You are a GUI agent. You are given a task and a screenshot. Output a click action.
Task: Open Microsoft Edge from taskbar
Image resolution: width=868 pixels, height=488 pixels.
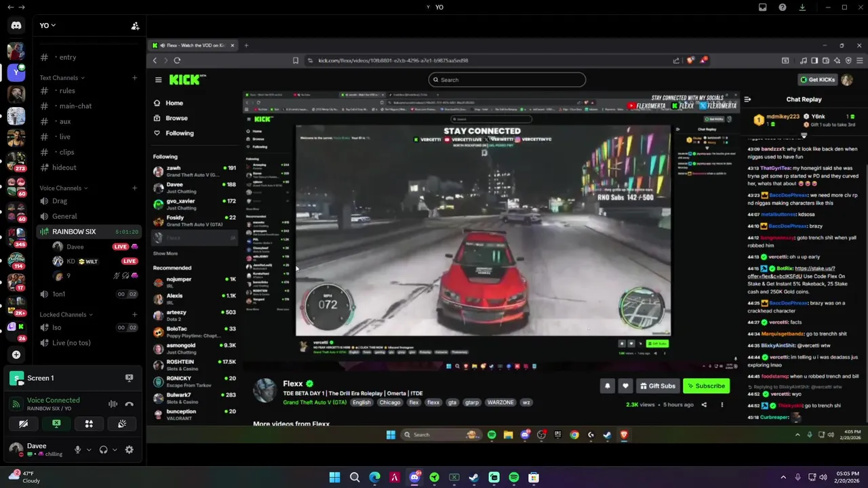tap(374, 477)
